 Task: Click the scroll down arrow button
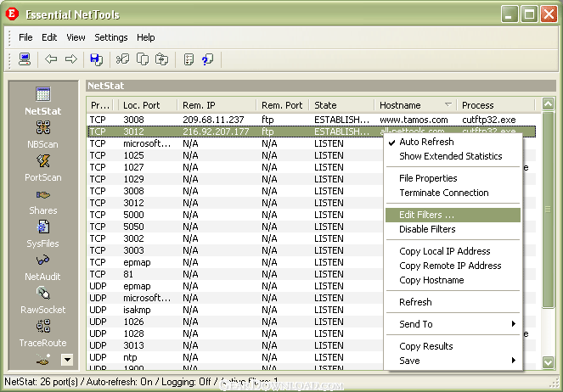point(548,361)
